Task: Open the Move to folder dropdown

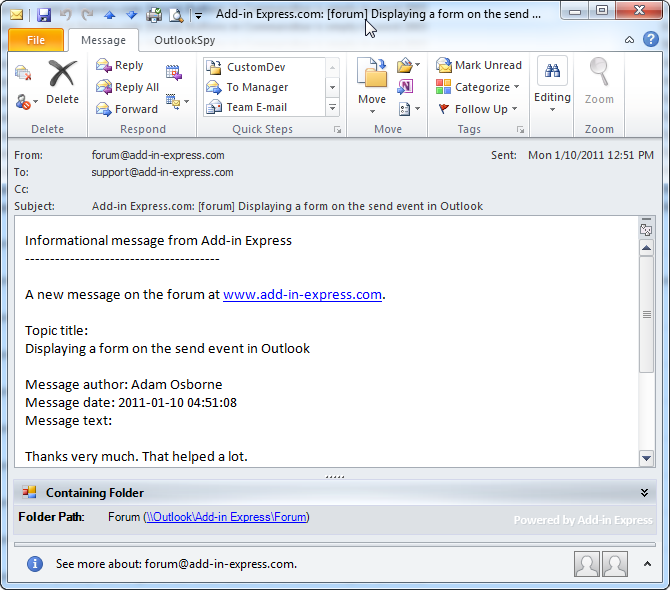Action: [x=372, y=87]
